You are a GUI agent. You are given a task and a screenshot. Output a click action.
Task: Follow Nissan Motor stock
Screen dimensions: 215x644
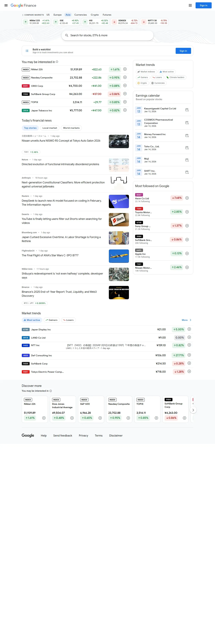pyautogui.click(x=187, y=267)
